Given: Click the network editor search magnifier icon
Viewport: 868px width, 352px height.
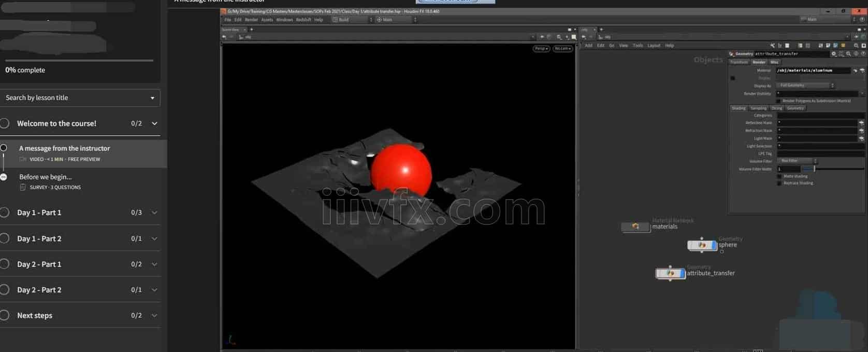Looking at the screenshot, I should [x=856, y=46].
